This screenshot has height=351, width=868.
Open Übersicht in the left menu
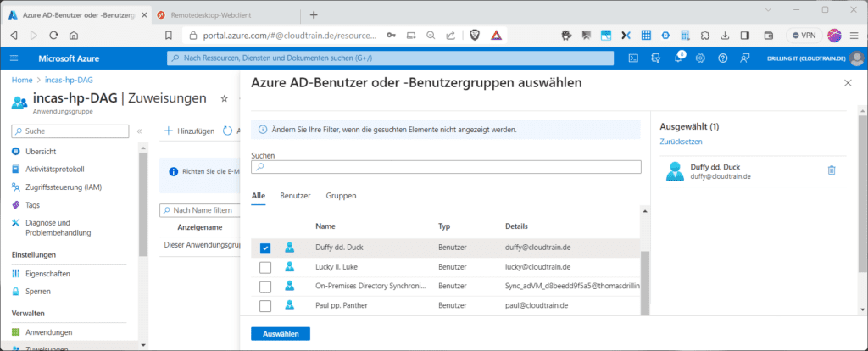coord(41,151)
